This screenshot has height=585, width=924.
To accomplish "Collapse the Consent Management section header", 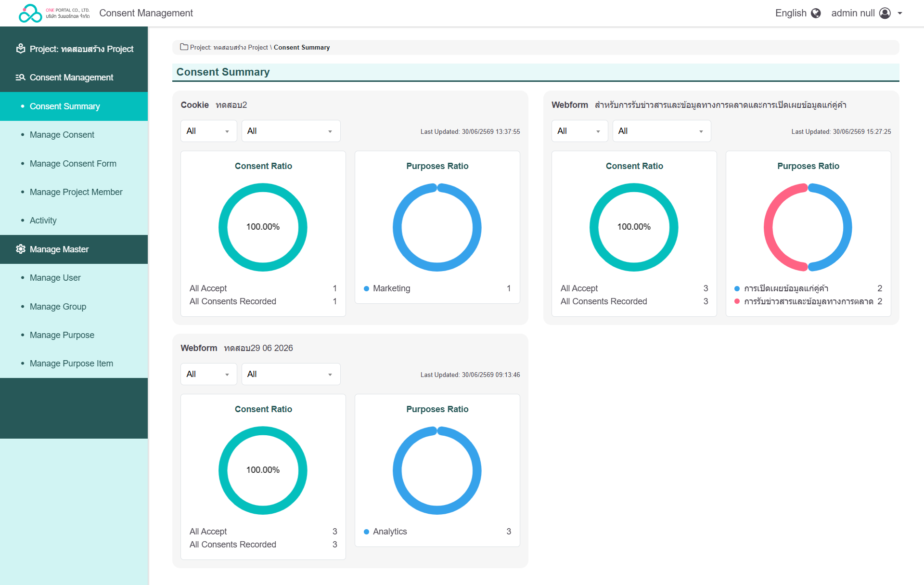I will 74,78.
